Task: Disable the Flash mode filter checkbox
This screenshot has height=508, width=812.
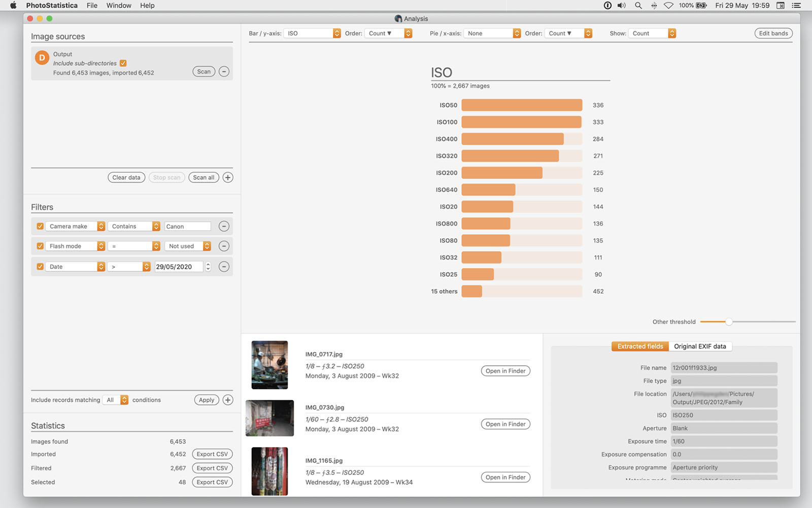Action: (x=40, y=246)
